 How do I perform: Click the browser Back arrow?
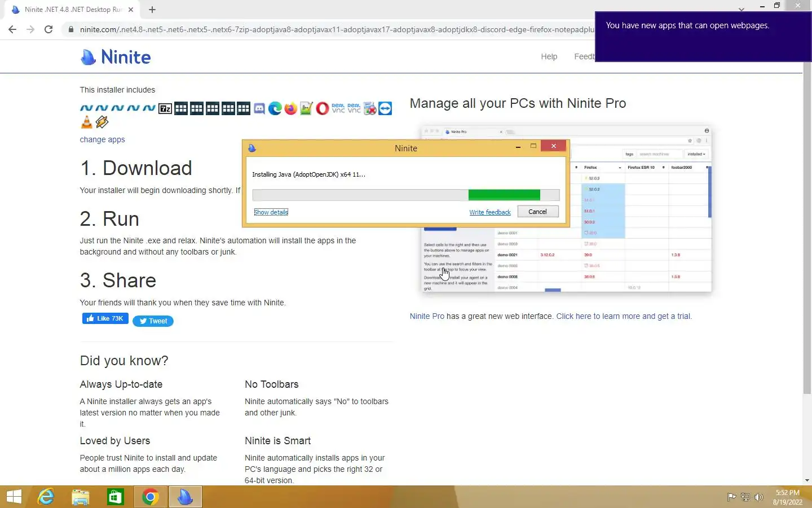(12, 29)
